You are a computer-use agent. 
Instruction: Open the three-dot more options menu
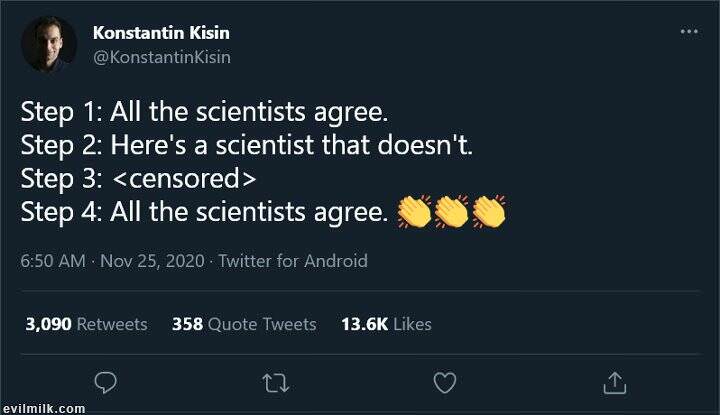(x=689, y=32)
